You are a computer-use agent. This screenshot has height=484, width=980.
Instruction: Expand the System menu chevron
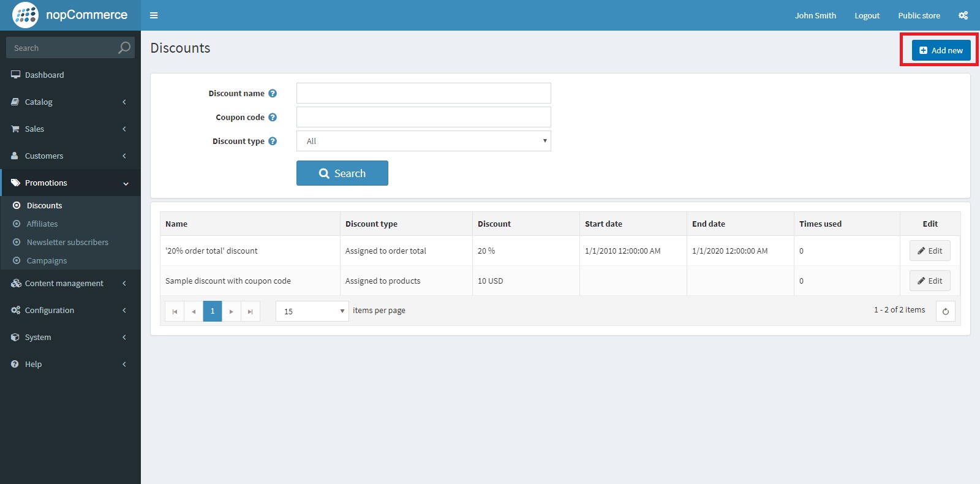124,337
